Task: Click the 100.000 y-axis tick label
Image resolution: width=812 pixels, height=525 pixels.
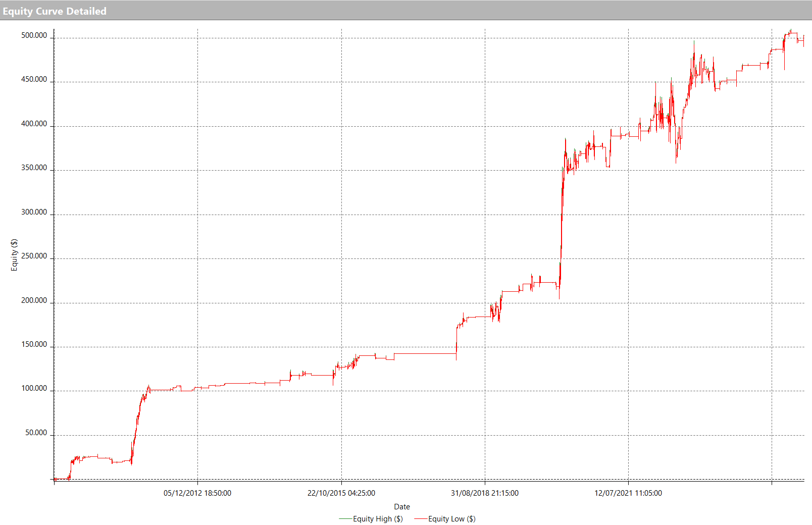Action: tap(34, 389)
